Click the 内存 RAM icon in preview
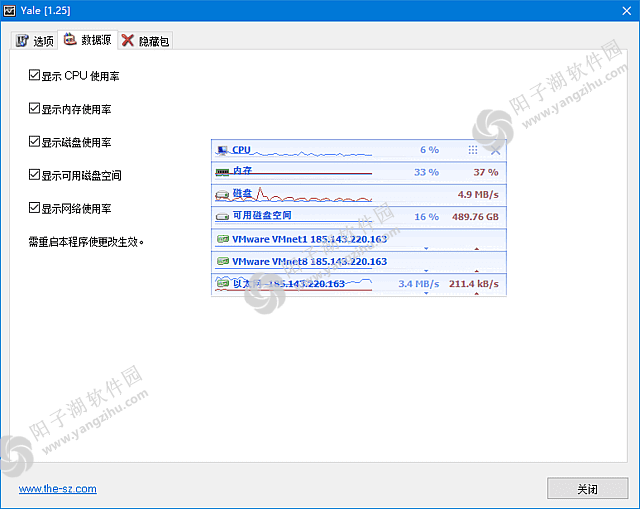Image resolution: width=640 pixels, height=509 pixels. [x=222, y=172]
